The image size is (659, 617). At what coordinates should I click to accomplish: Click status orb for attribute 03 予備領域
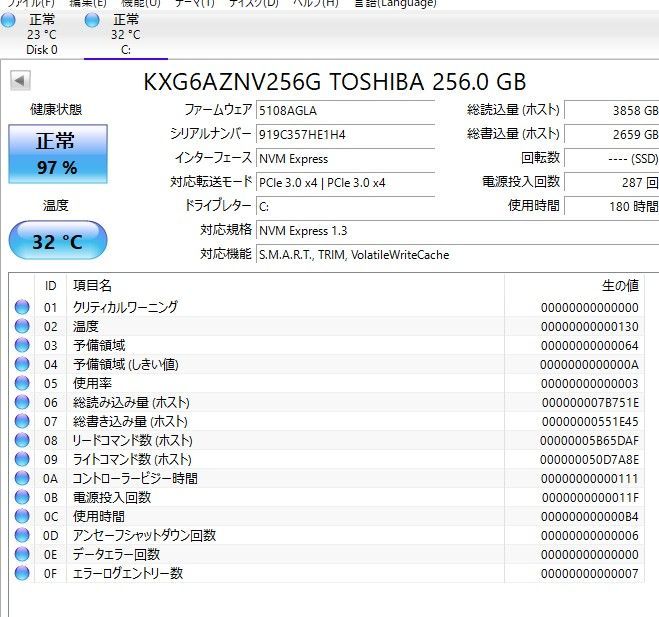(x=22, y=345)
